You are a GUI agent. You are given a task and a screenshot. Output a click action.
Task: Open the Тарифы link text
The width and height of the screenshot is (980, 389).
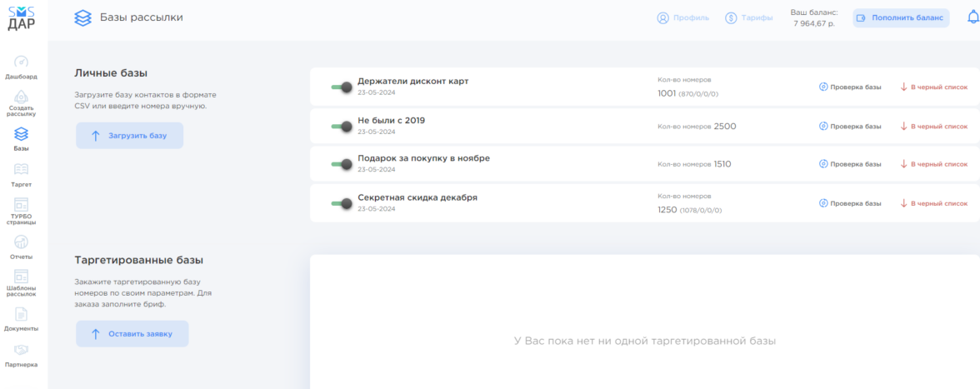757,18
